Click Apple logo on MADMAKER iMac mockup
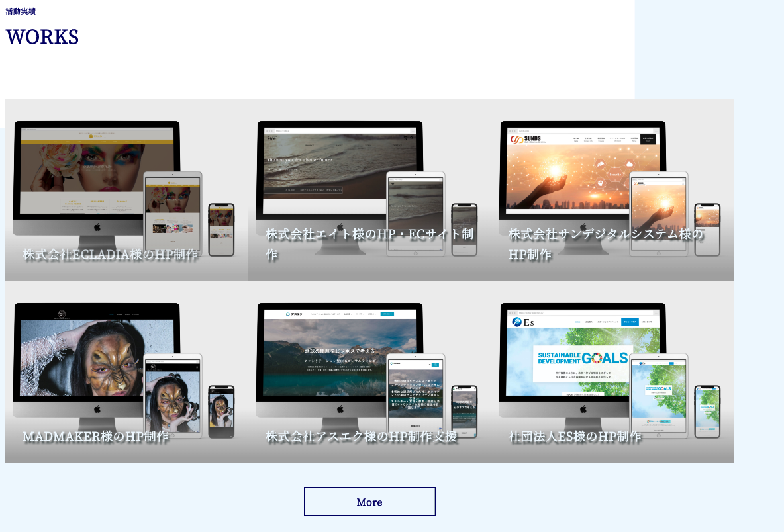 click(x=97, y=409)
